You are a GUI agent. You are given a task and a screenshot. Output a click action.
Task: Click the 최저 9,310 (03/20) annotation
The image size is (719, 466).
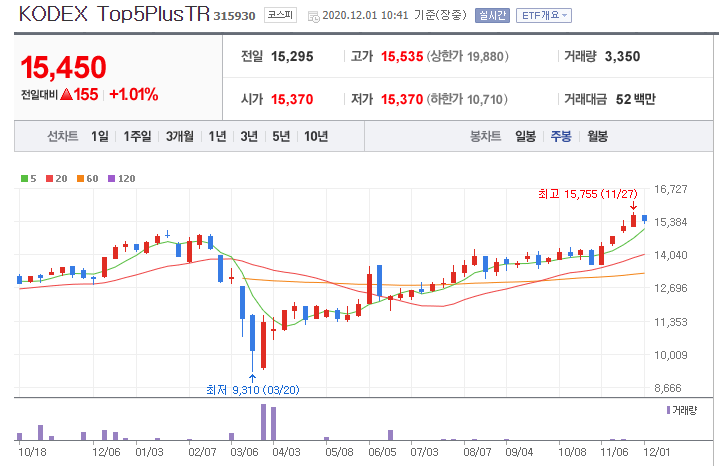[253, 390]
